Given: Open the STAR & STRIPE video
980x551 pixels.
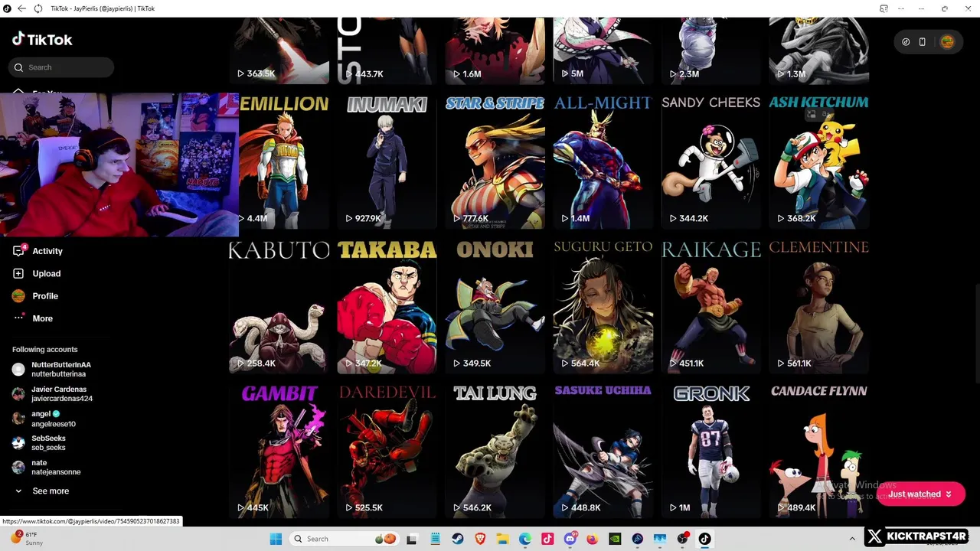Looking at the screenshot, I should pos(495,161).
